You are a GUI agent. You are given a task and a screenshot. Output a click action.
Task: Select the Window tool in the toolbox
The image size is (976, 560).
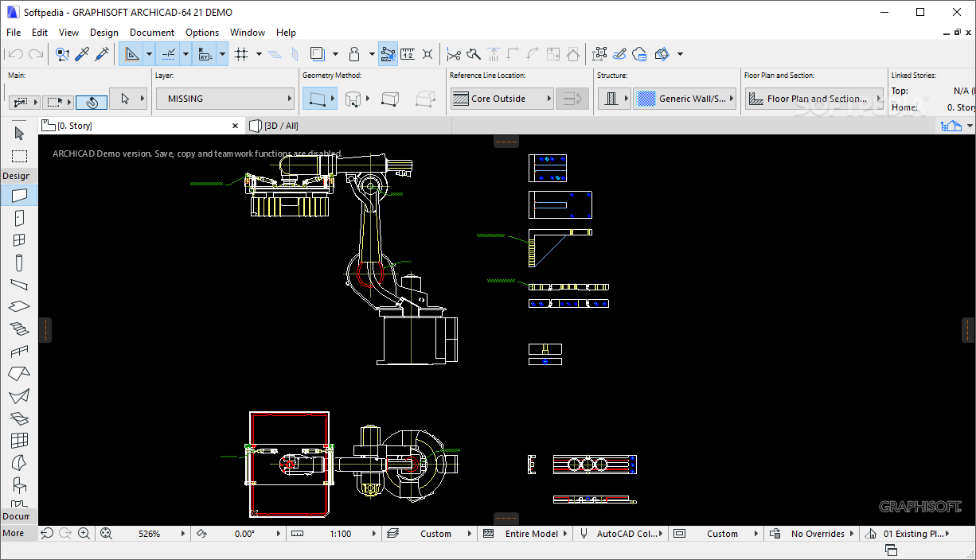tap(20, 239)
